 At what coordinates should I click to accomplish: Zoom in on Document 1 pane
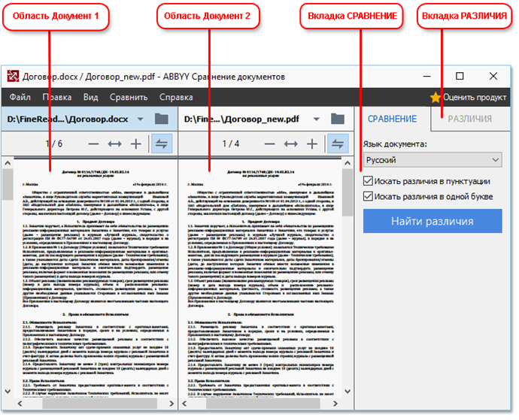coord(135,144)
